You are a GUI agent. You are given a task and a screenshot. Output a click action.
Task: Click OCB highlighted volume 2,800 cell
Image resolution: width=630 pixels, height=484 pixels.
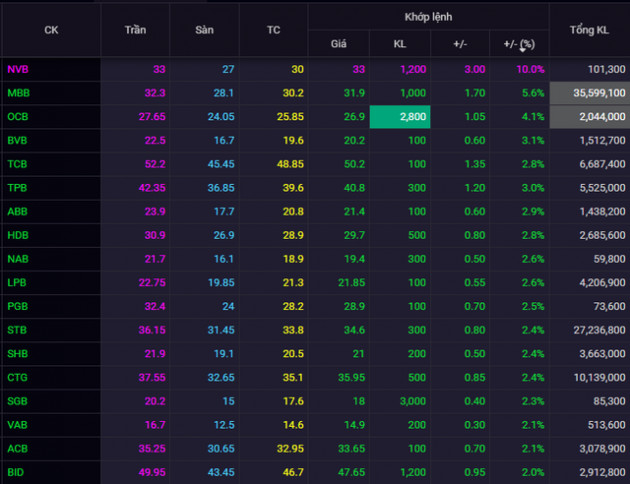click(x=400, y=116)
